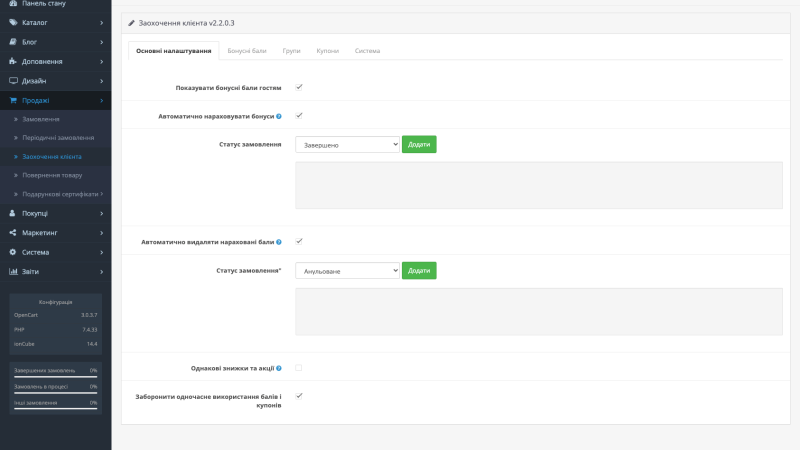800x450 pixels.
Task: Open Періодичні замовлення in the sidebar
Action: tap(56, 138)
